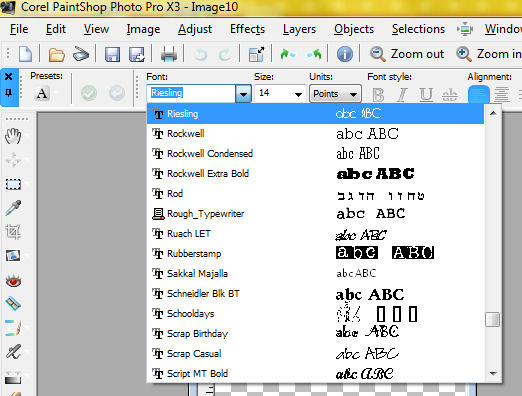Choose the Script MT Bold font
The width and height of the screenshot is (522, 396).
pyautogui.click(x=316, y=374)
